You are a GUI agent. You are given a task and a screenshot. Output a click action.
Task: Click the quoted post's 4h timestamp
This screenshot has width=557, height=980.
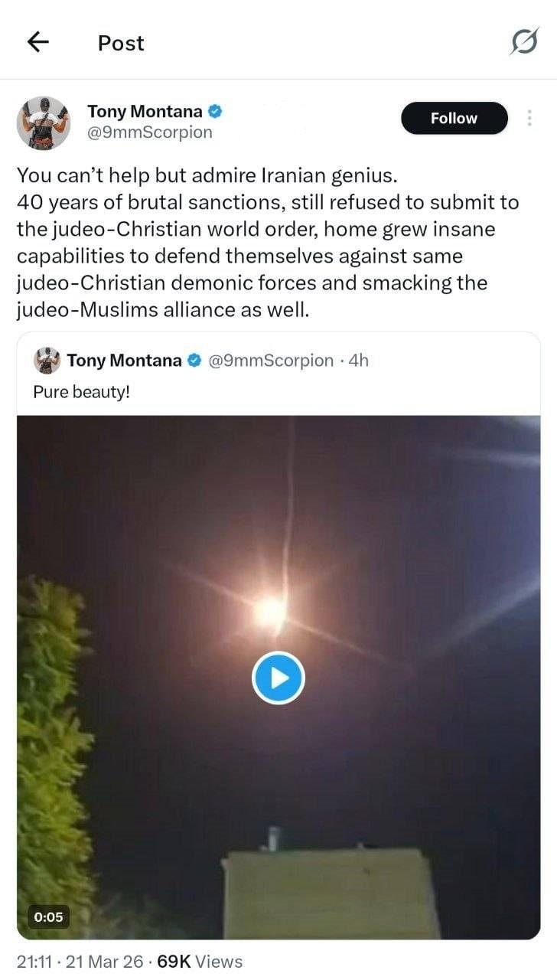[x=358, y=360]
